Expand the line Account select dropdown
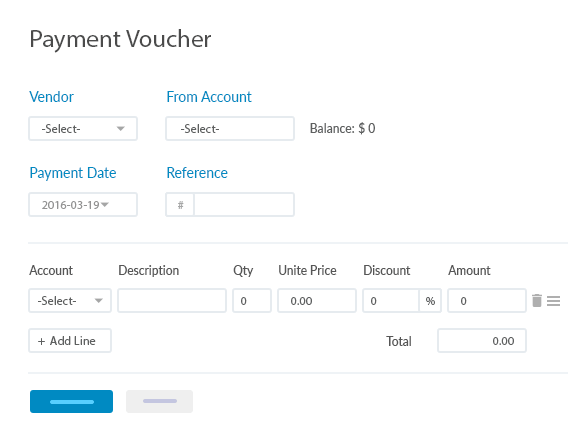The image size is (585, 437). (x=70, y=300)
